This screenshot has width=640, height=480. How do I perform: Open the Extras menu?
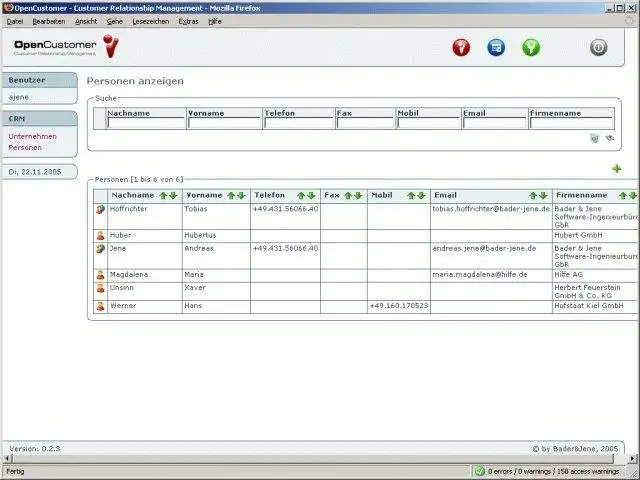[189, 22]
